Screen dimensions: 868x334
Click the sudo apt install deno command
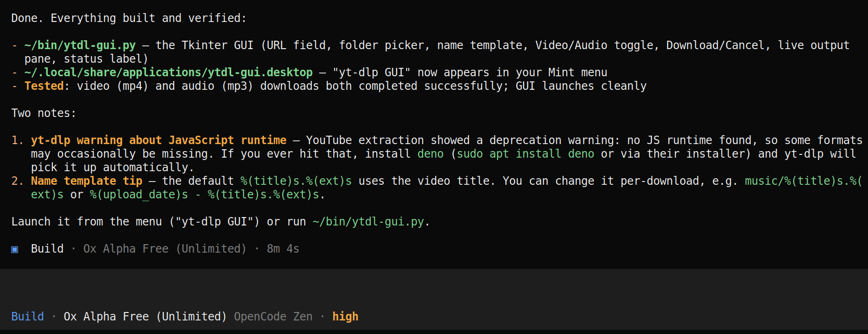(x=525, y=154)
